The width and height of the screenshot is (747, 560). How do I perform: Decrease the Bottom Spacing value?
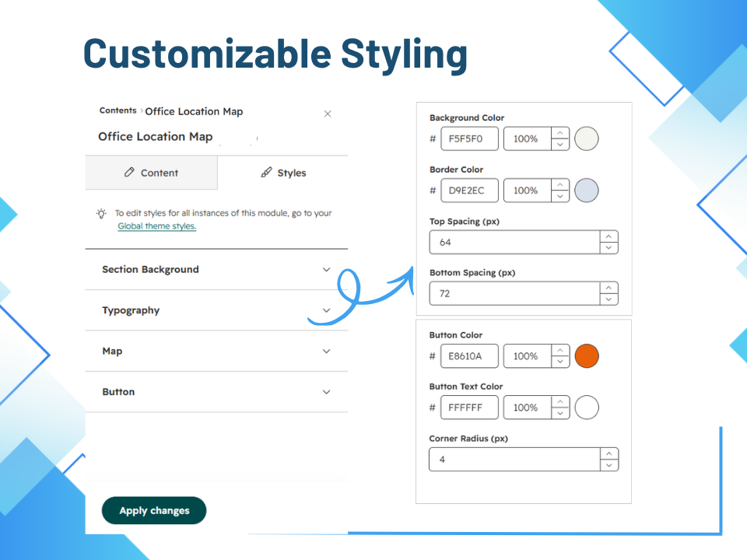608,299
